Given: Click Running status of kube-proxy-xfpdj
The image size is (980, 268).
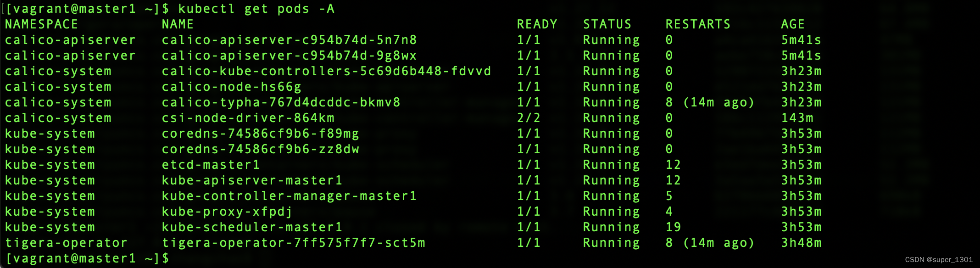Looking at the screenshot, I should (612, 212).
